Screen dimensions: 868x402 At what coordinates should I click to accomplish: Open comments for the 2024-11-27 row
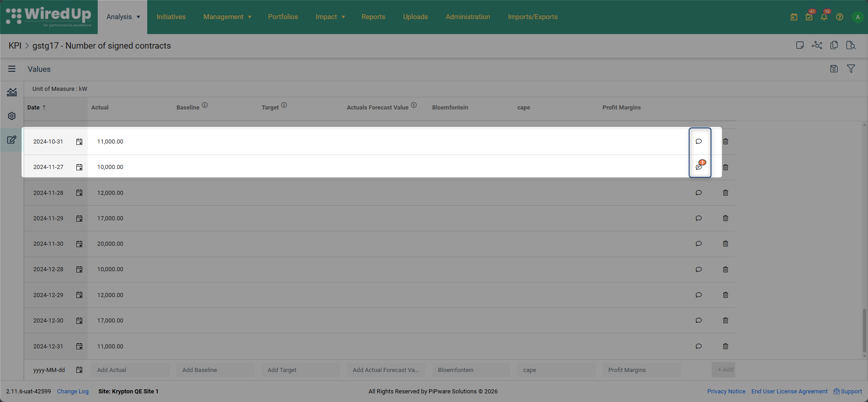click(699, 167)
